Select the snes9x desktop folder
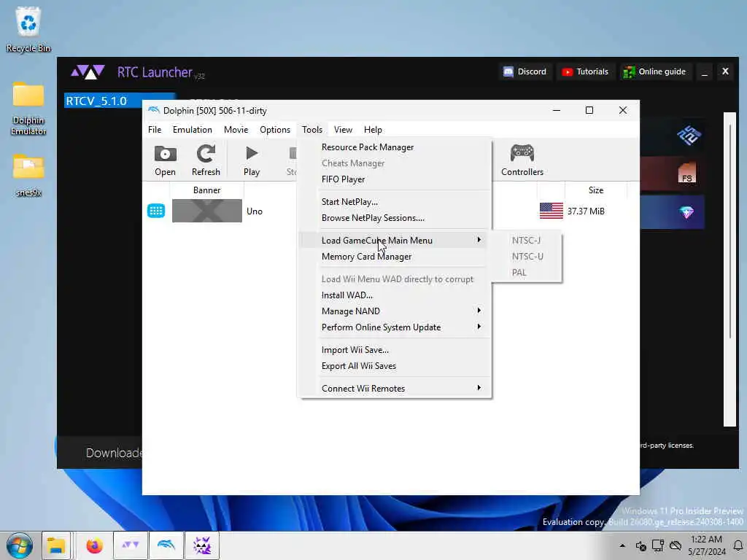747x560 pixels. coord(28,175)
